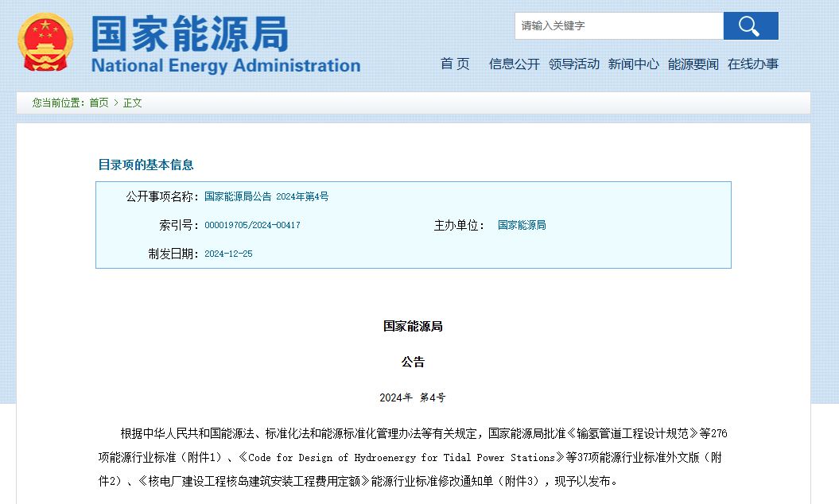Screen dimensions: 839x504
Task: Open the 首页 navigation menu item
Action: point(455,64)
